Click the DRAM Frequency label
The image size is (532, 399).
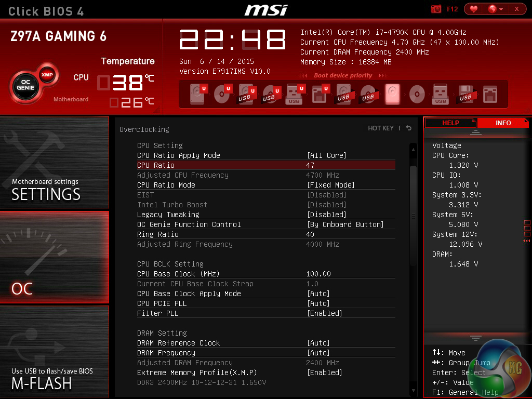click(x=166, y=353)
